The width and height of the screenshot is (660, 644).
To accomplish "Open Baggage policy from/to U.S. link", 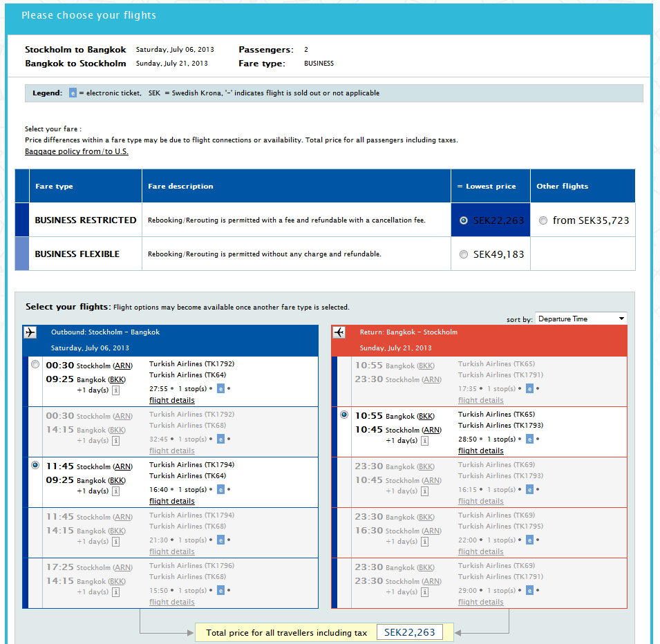I will [77, 151].
